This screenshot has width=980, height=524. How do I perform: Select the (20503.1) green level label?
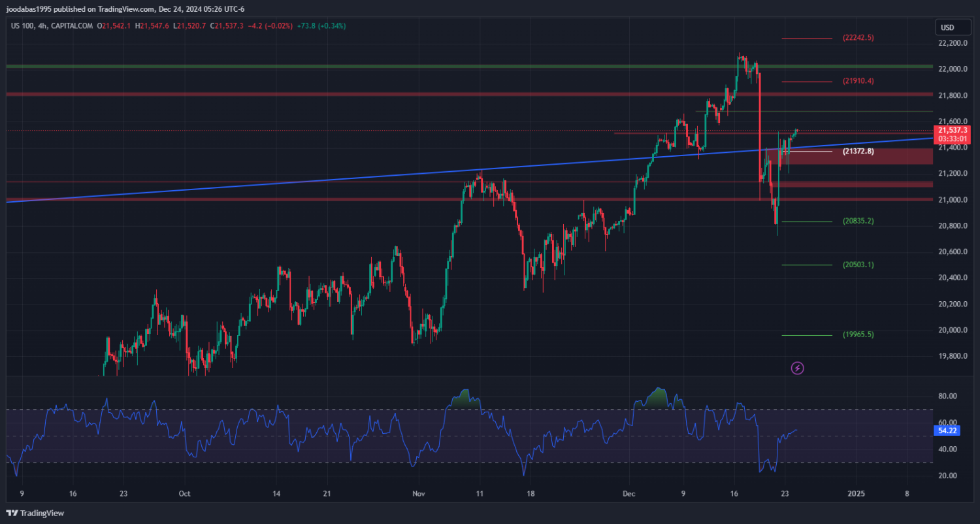[x=858, y=265]
